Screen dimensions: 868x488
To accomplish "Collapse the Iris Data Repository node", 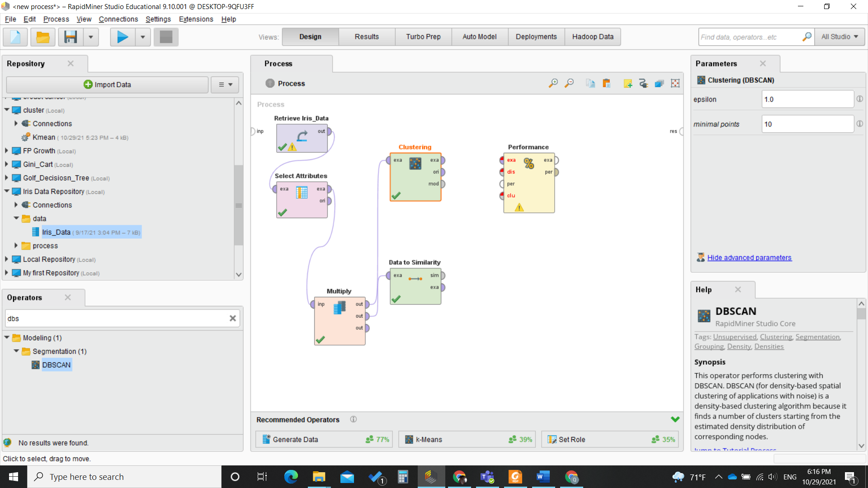I will click(7, 191).
